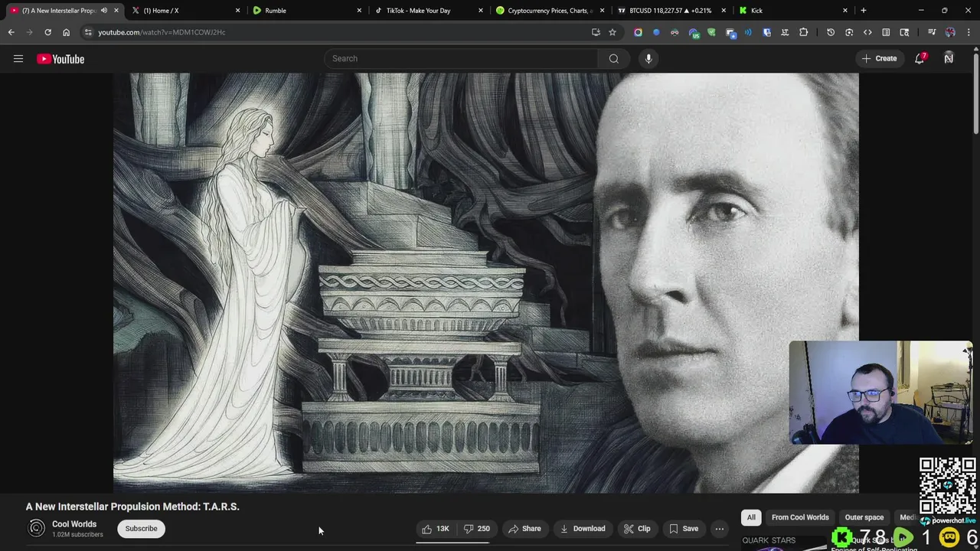
Task: Go back in browser history
Action: pos(11,32)
